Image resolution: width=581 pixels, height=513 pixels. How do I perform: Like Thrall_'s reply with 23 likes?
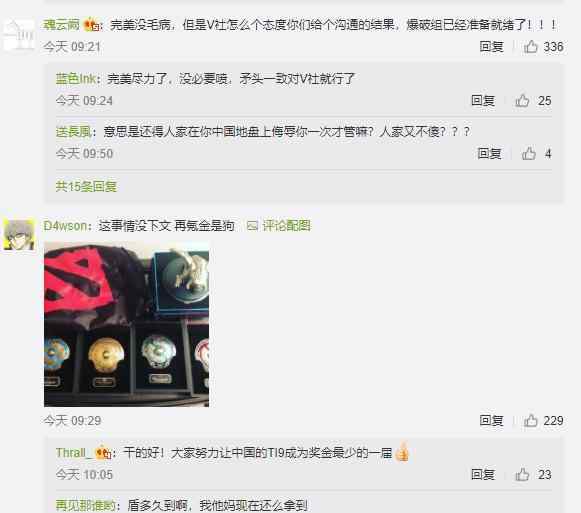coord(522,474)
